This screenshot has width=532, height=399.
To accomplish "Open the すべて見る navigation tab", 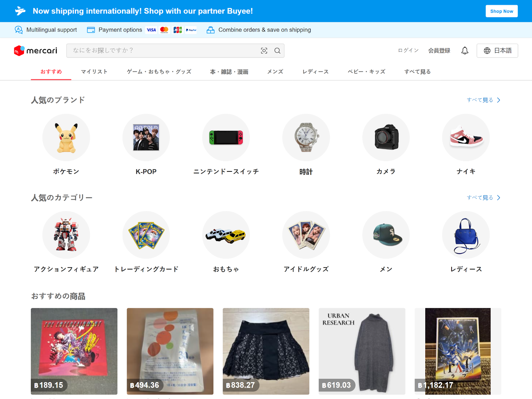I will coord(417,72).
